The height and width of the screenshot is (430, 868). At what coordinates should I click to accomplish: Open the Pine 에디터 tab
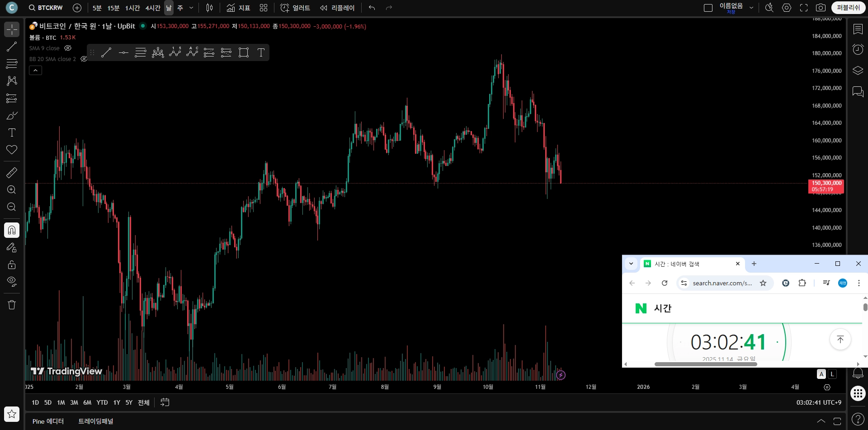coord(48,421)
